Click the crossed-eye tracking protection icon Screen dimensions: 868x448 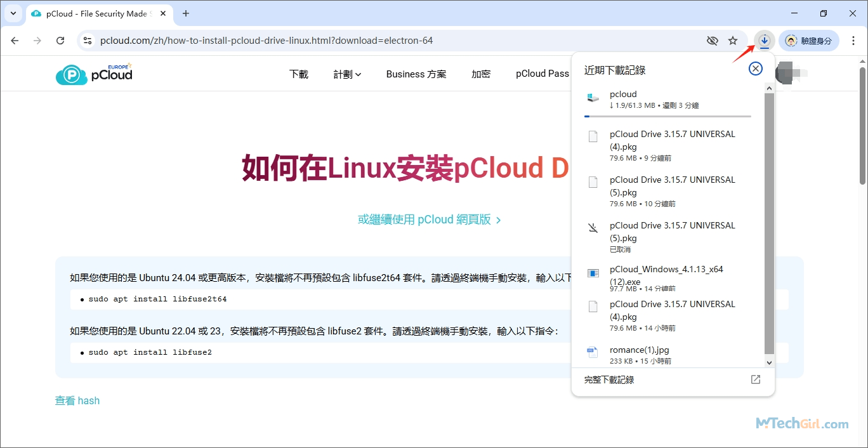coord(712,41)
